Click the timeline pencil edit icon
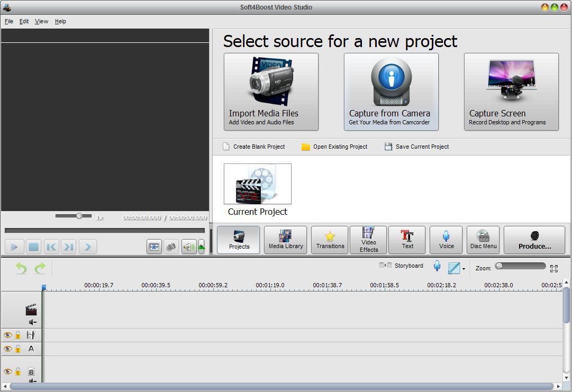572x392 pixels. (x=454, y=268)
